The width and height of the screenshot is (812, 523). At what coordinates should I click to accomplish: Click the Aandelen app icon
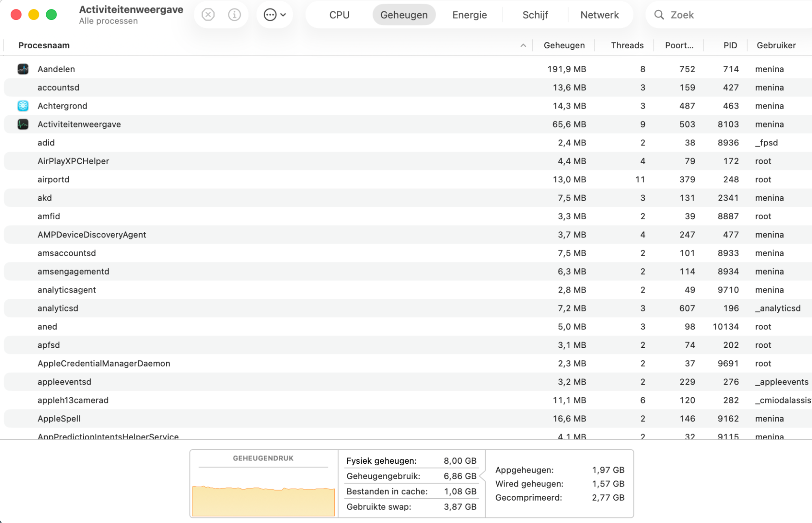pyautogui.click(x=23, y=69)
